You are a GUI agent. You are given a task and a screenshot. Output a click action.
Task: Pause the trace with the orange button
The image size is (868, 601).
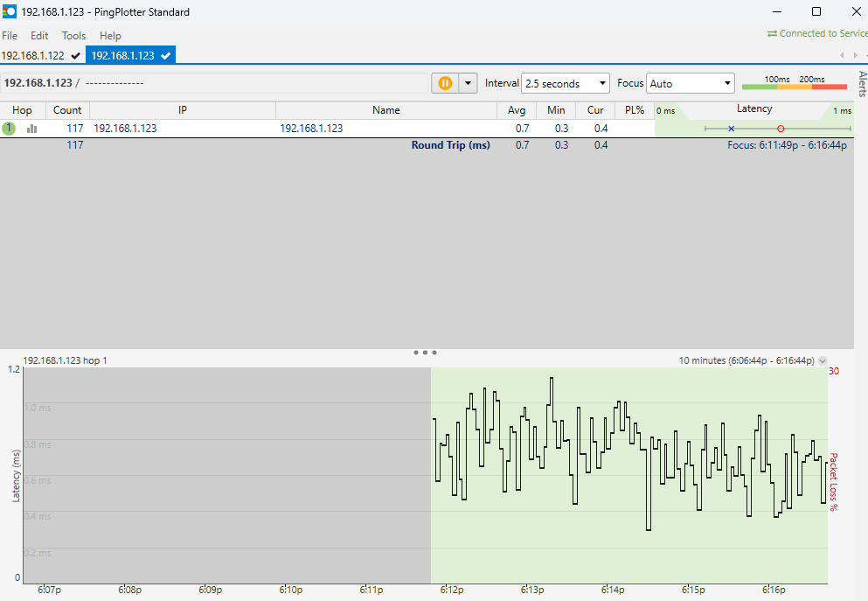pyautogui.click(x=445, y=83)
